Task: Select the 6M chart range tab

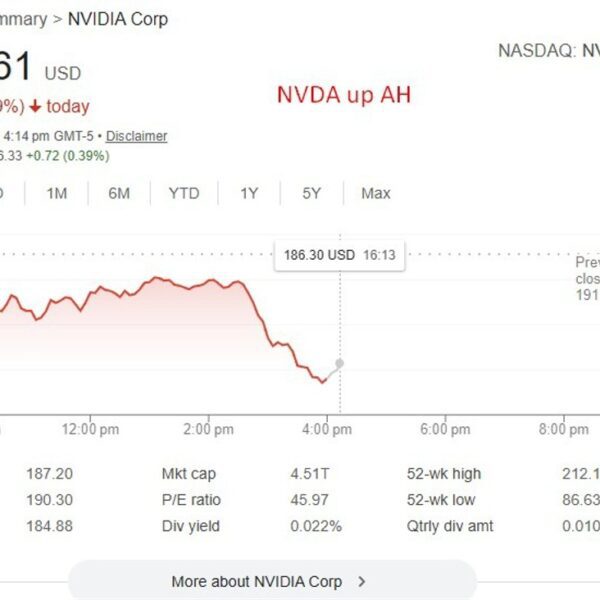Action: (x=119, y=193)
